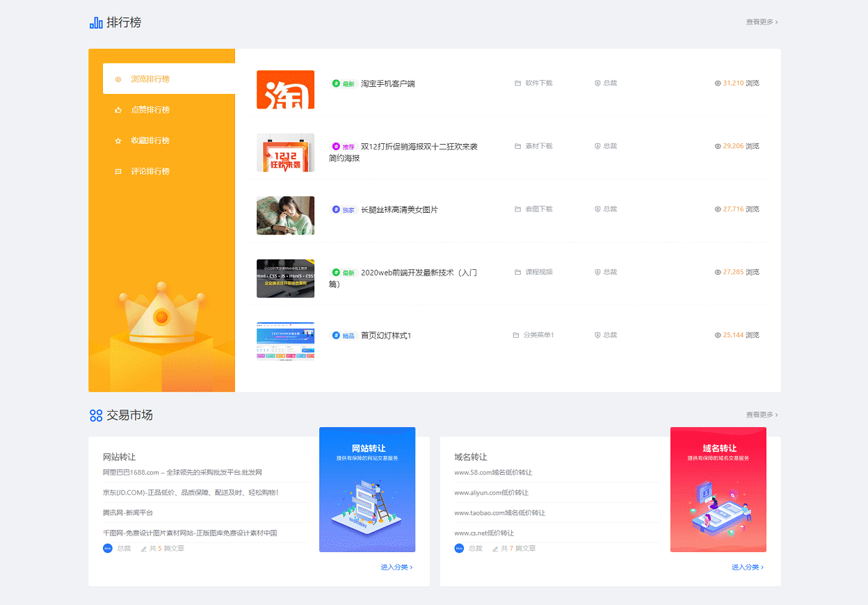Image resolution: width=868 pixels, height=605 pixels.
Task: Open 进入分类 in 域名转让 card
Action: pyautogui.click(x=748, y=567)
